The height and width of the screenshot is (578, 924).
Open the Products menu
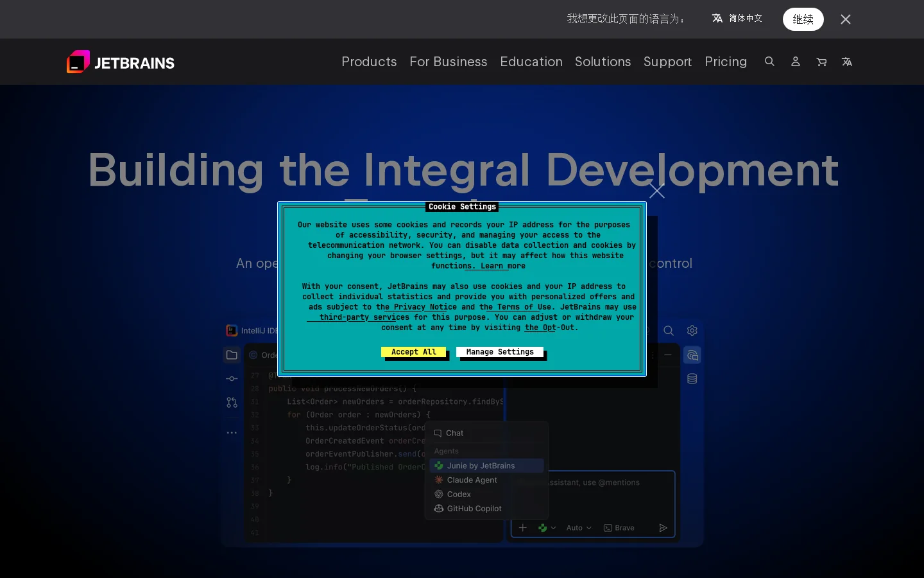[369, 62]
